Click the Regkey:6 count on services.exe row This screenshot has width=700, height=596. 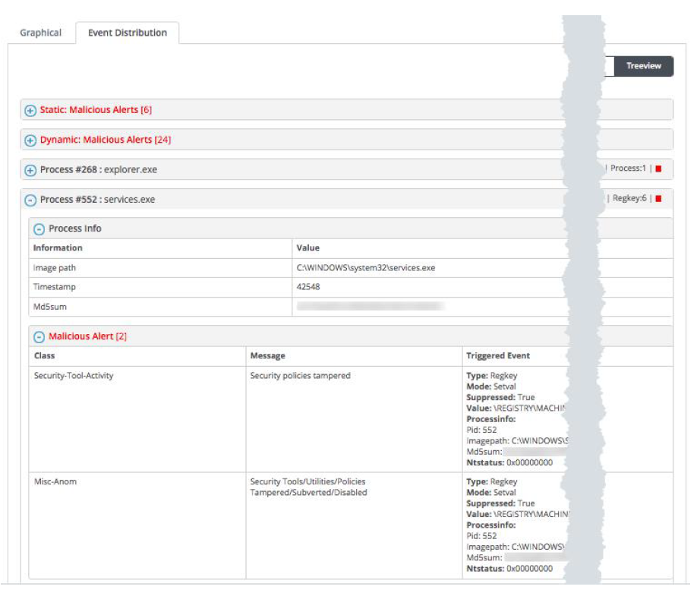pos(629,198)
